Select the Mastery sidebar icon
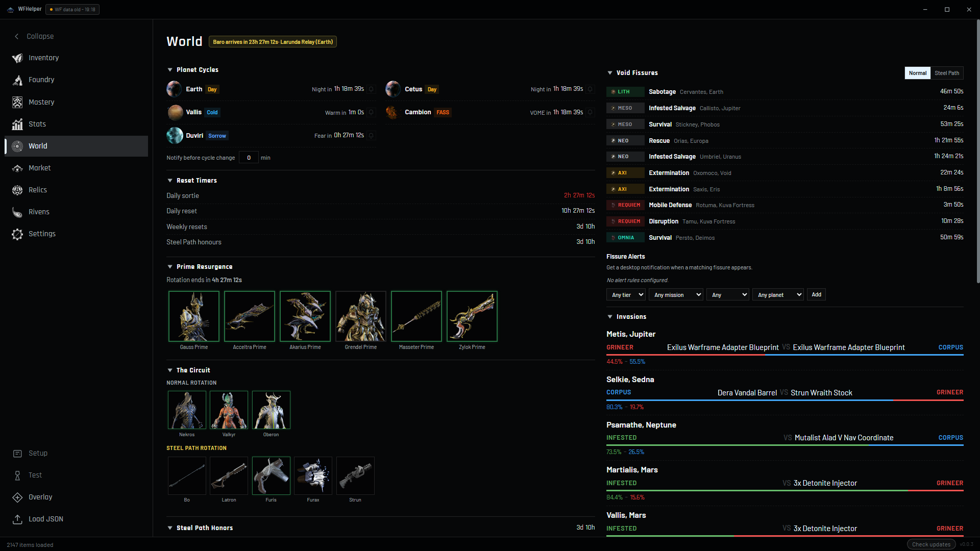 tap(17, 102)
